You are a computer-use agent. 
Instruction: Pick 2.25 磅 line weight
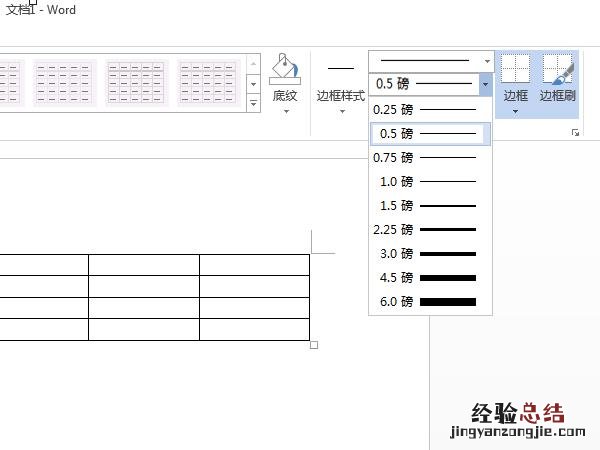click(x=430, y=230)
